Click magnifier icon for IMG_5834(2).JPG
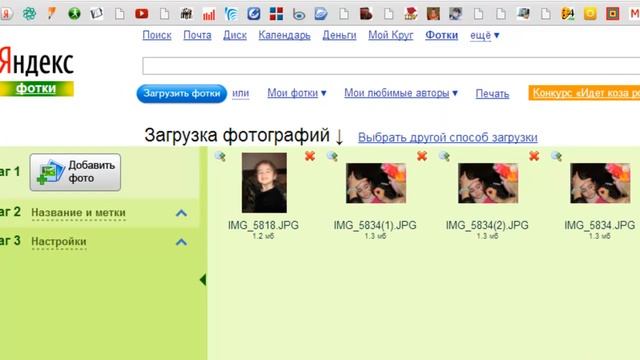 click(444, 156)
